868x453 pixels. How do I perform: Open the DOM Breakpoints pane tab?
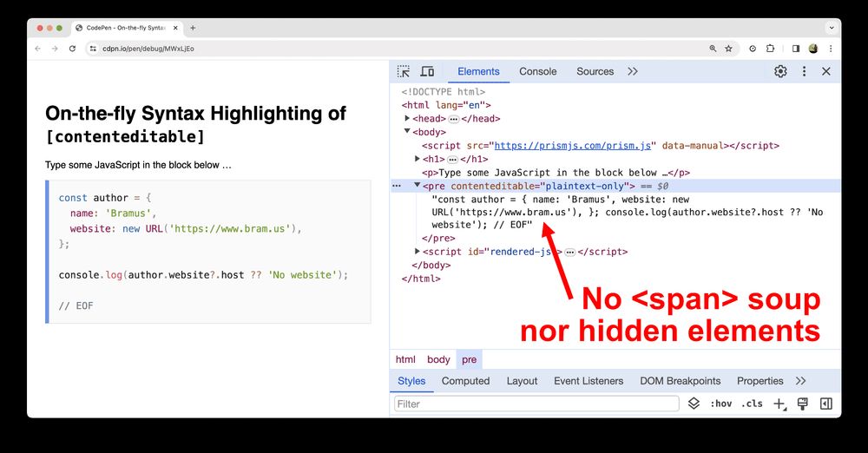tap(681, 381)
